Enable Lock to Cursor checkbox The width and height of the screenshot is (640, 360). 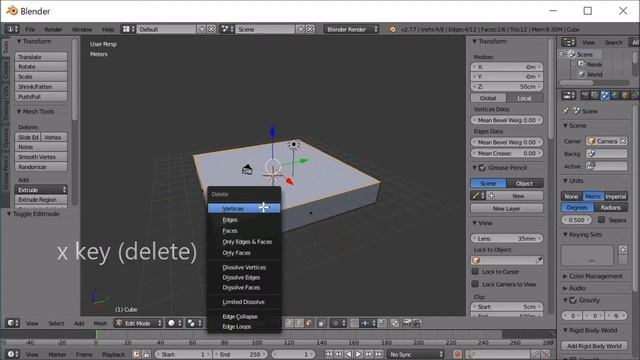coord(475,271)
